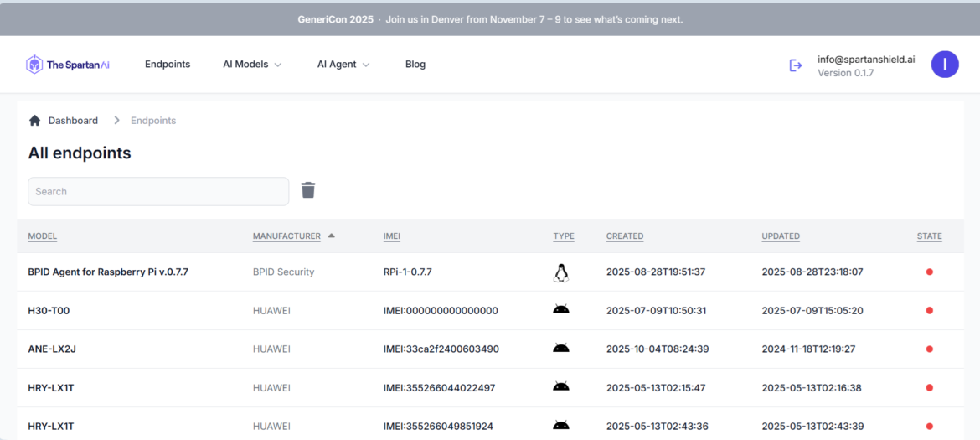Click the logout arrow icon
Viewport: 980px width, 440px height.
pyautogui.click(x=796, y=65)
